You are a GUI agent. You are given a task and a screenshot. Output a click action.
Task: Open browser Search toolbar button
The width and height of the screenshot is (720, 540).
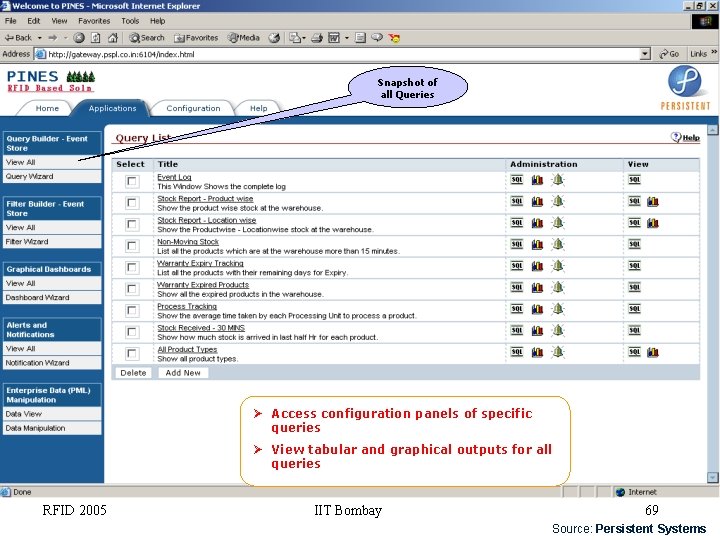pos(146,38)
